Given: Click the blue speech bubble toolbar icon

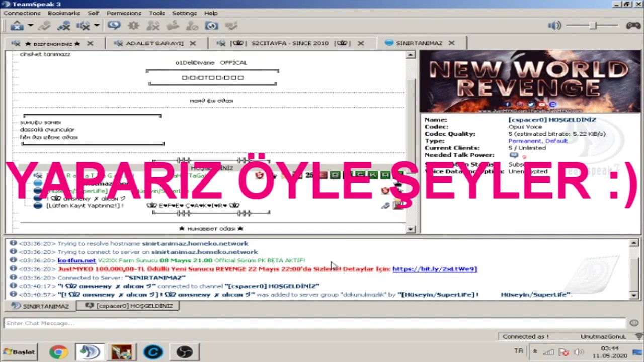Looking at the screenshot, I should tap(114, 26).
